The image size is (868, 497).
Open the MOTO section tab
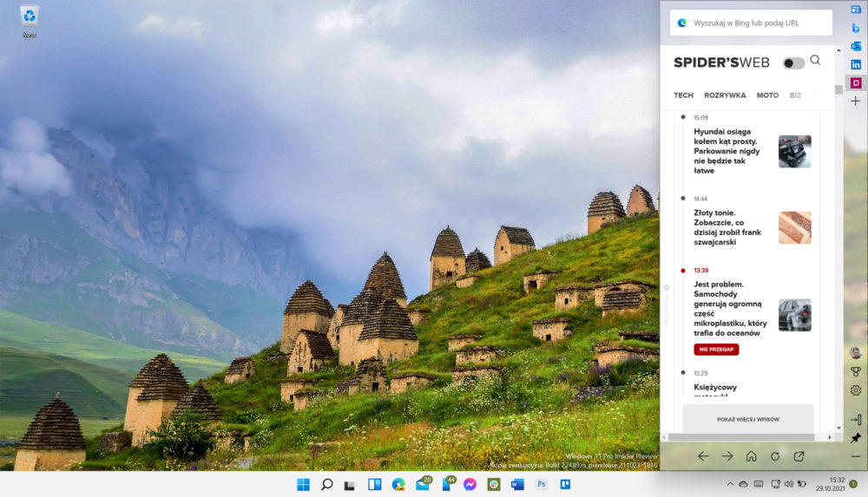tap(767, 95)
